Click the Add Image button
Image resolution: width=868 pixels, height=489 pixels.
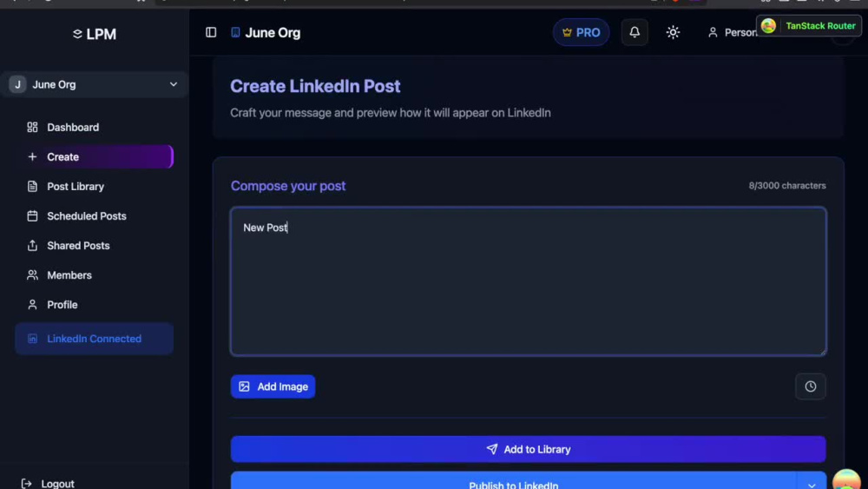pos(273,387)
